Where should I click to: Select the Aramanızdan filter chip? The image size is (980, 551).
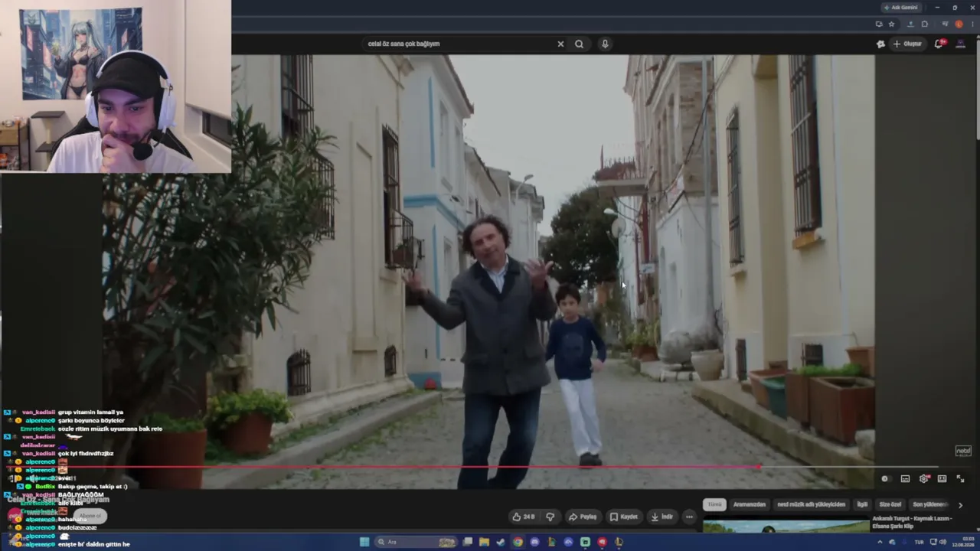click(x=750, y=504)
